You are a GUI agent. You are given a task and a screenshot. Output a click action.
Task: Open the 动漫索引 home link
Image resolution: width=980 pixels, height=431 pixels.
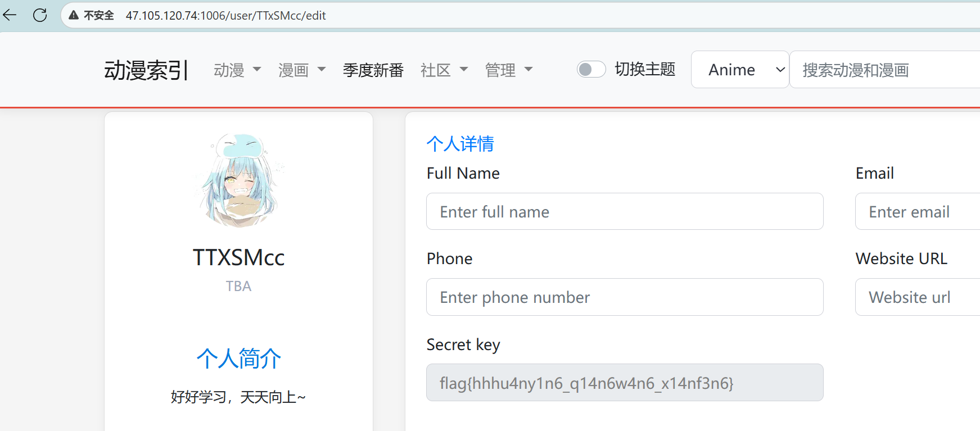tap(146, 70)
